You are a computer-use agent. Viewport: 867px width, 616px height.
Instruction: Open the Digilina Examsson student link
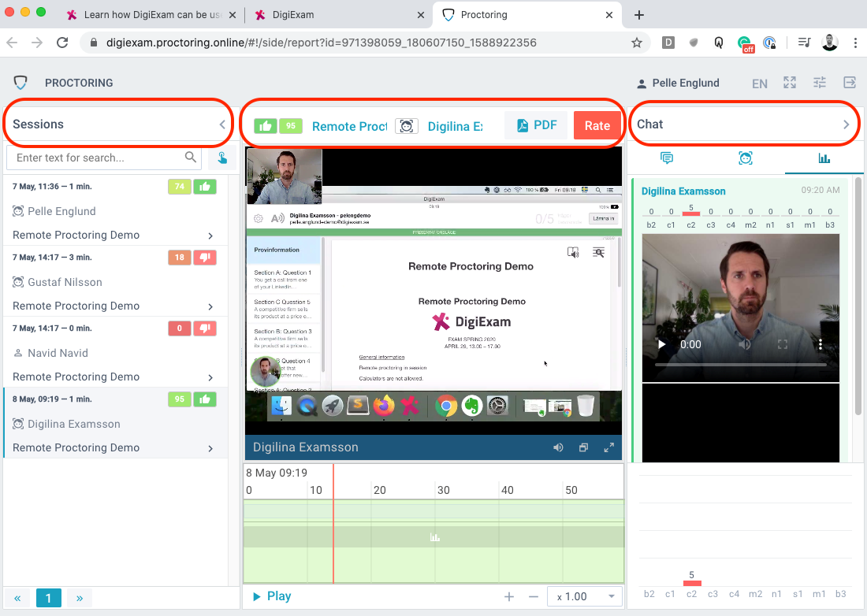[455, 127]
